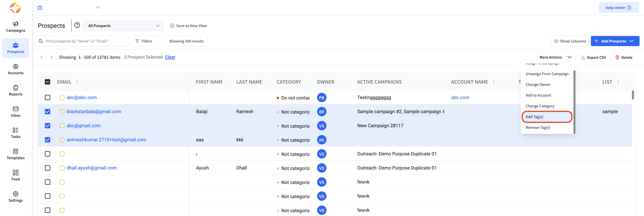Select Add Tag(s) from the menu
Screen dimensions: 644x216
click(534, 117)
